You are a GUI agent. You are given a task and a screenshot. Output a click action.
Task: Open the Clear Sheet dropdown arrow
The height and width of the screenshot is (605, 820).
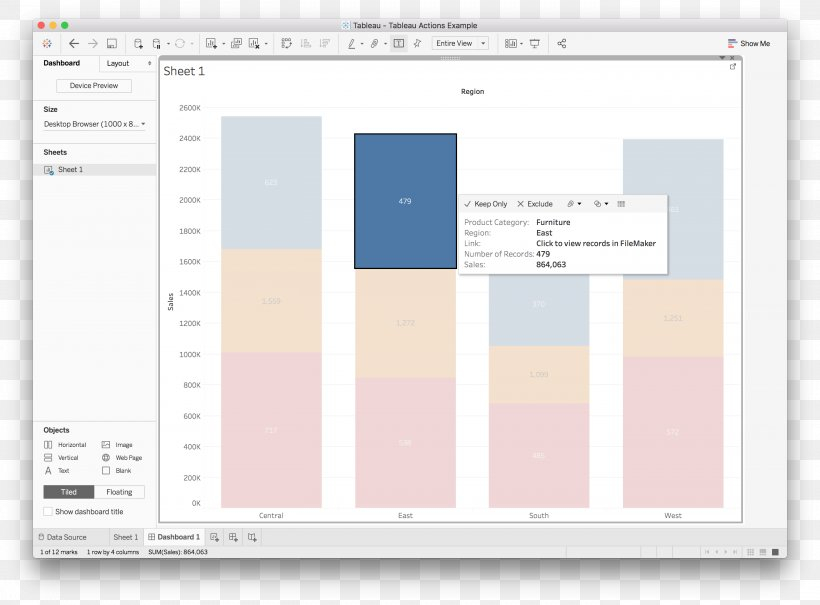266,43
